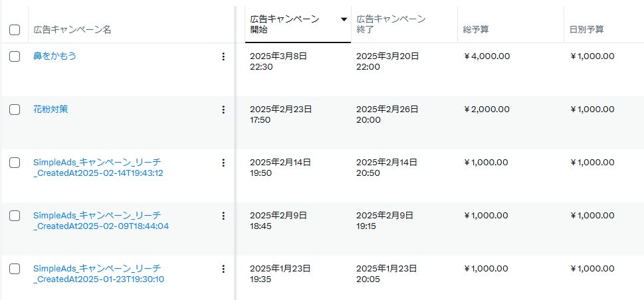Image resolution: width=644 pixels, height=300 pixels.
Task: Check the box for 花粉対策 campaign
Action: [x=15, y=110]
